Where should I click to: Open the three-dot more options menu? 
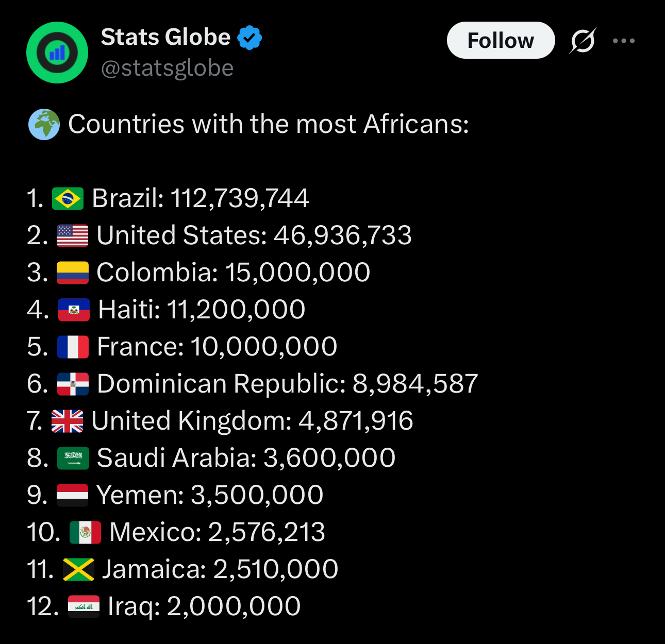point(624,41)
